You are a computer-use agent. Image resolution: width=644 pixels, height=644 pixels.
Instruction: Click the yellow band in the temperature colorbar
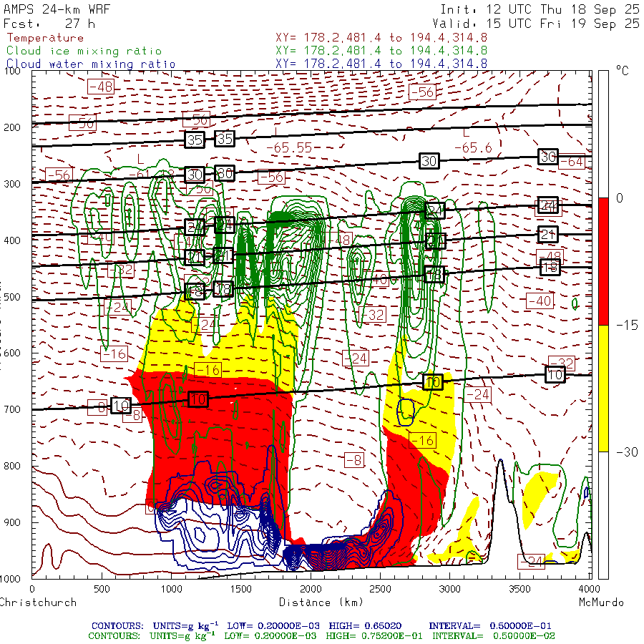click(x=603, y=388)
